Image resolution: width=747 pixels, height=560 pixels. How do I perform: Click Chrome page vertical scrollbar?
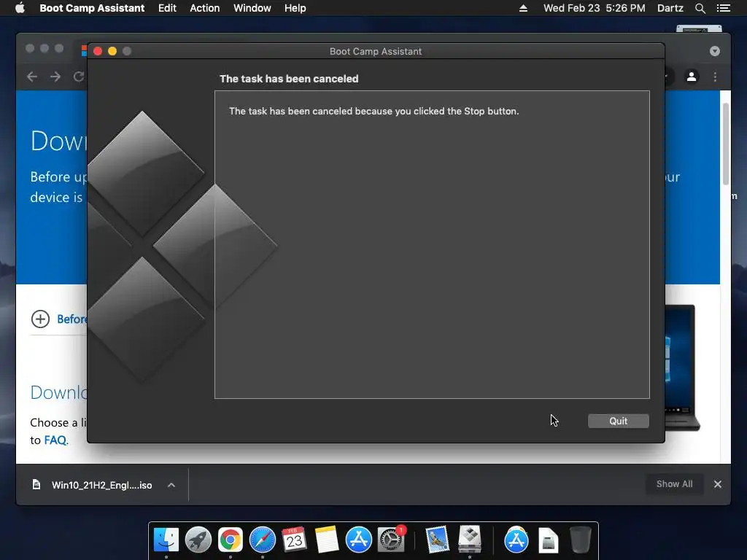(726, 144)
